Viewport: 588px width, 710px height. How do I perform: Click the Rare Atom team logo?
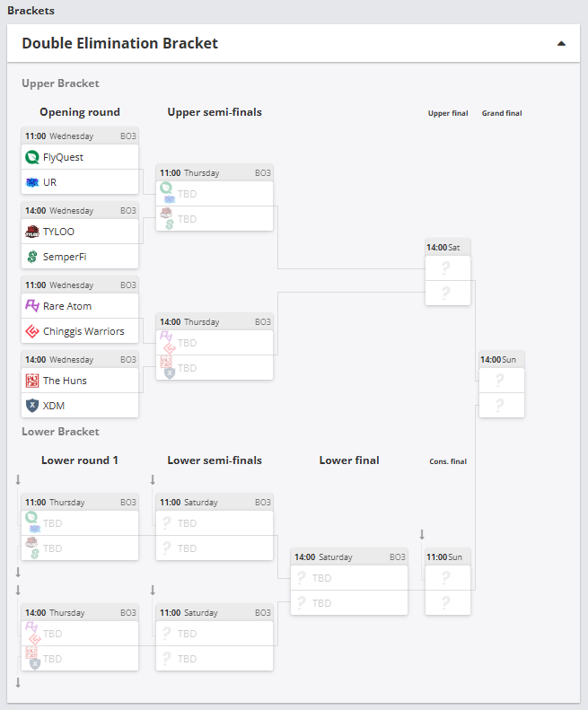coord(33,306)
